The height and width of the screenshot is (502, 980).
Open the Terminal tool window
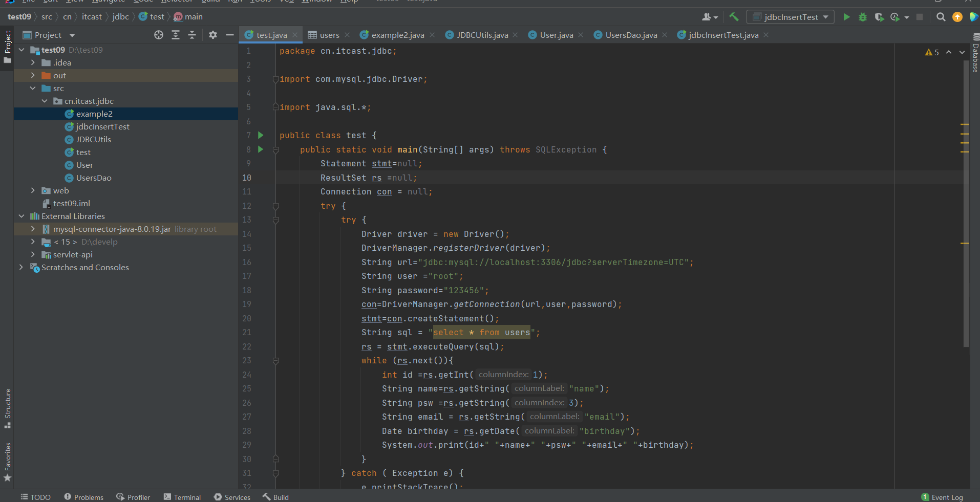(x=182, y=497)
